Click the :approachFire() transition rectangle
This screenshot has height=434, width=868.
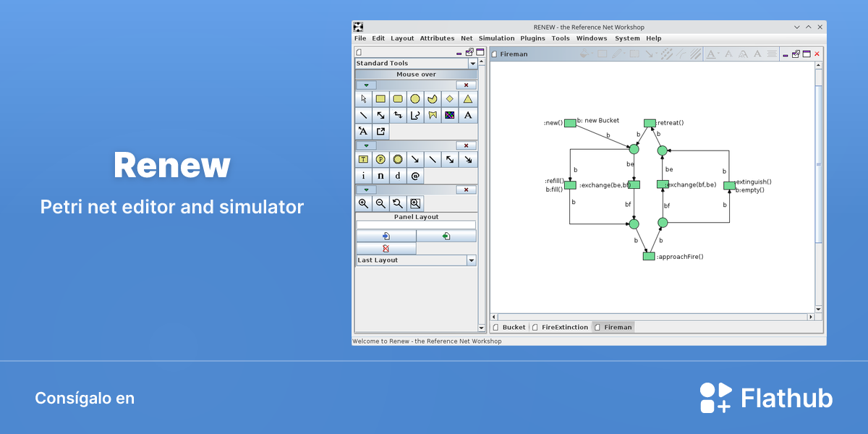pos(649,256)
